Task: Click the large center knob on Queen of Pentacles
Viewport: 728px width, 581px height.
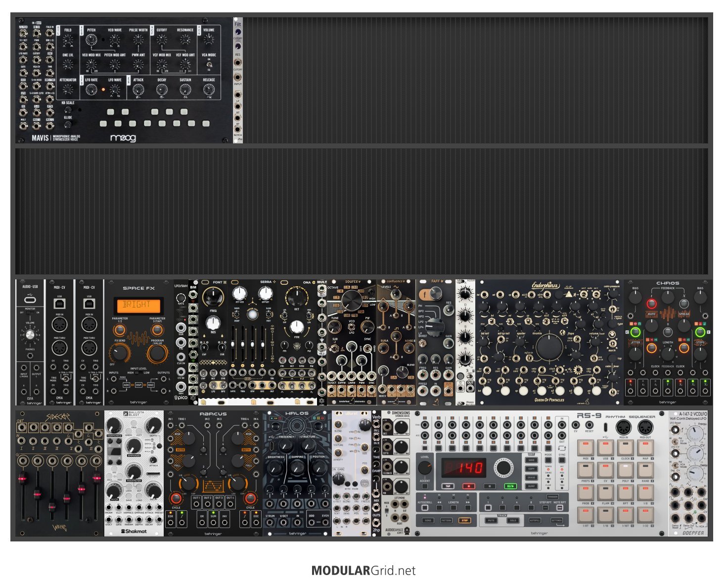Action: pyautogui.click(x=549, y=346)
